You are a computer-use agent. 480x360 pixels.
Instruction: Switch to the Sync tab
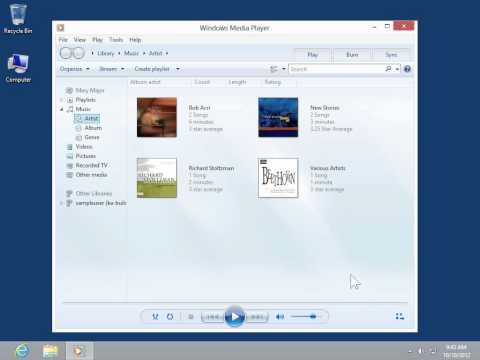pyautogui.click(x=391, y=55)
